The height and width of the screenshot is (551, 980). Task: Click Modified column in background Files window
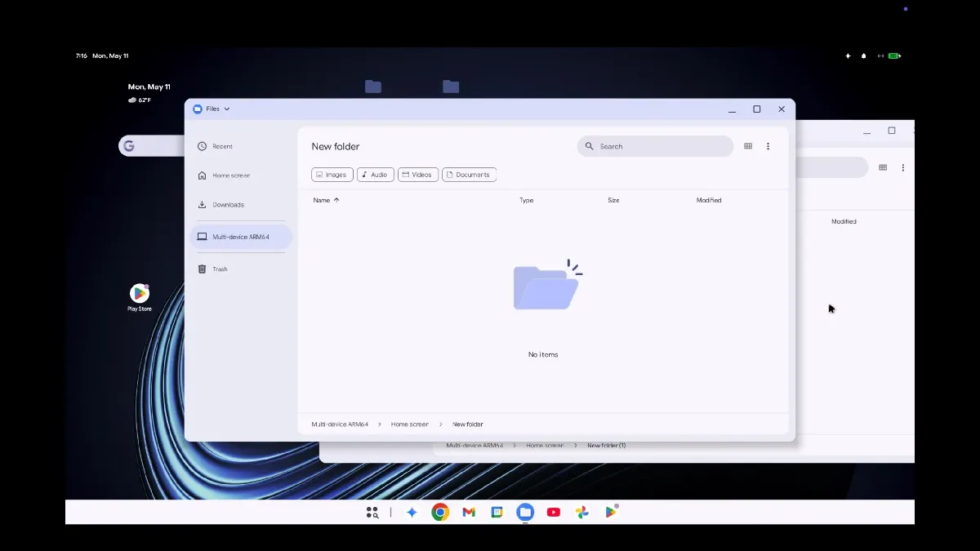[844, 221]
